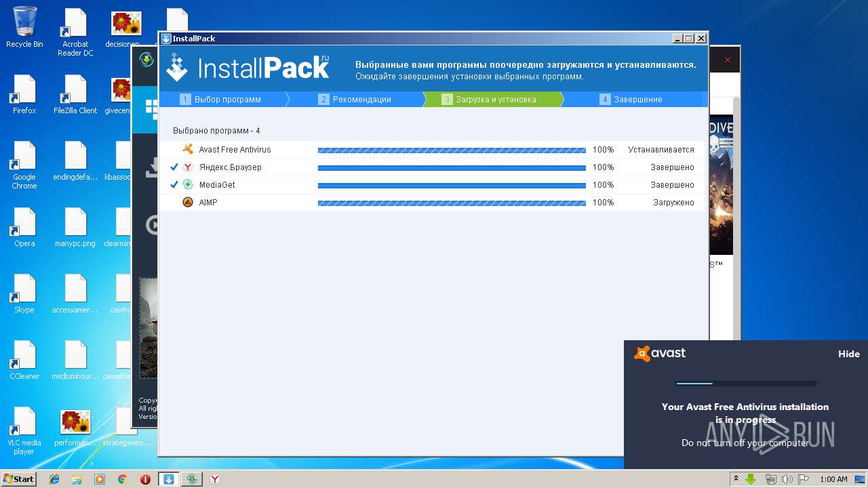The height and width of the screenshot is (488, 868).
Task: Open Skype desktop shortcut
Action: tap(24, 293)
